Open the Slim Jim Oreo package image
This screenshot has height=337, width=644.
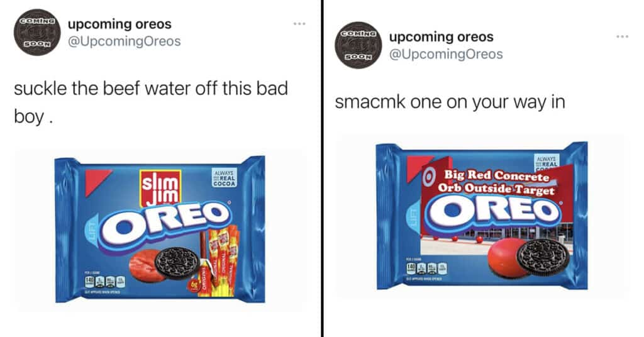[160, 229]
